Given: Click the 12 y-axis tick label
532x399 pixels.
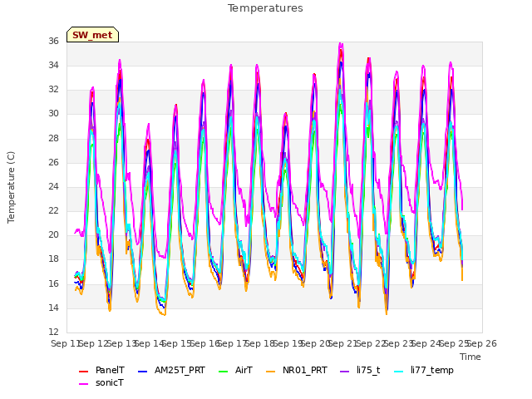Looking at the screenshot, I should tap(53, 332).
